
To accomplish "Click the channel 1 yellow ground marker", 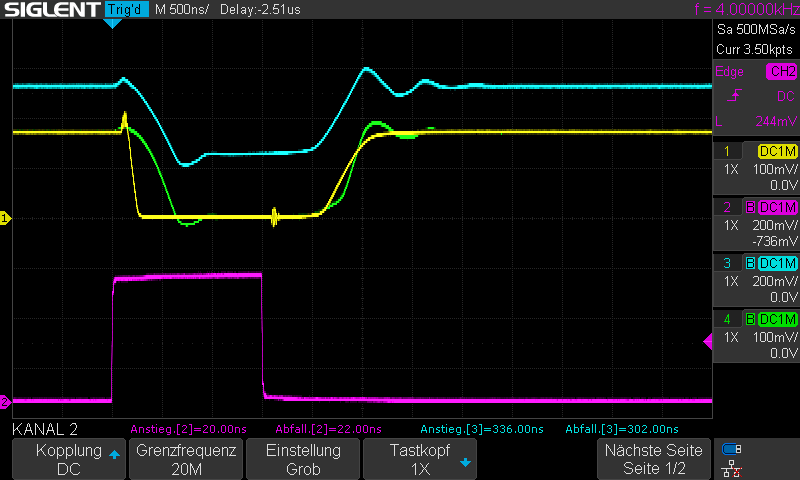I will point(5,218).
